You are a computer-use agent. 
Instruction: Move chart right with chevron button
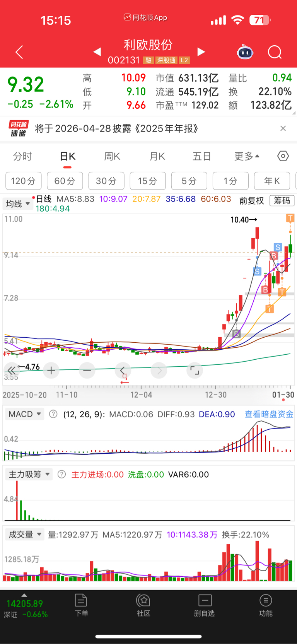(159, 371)
